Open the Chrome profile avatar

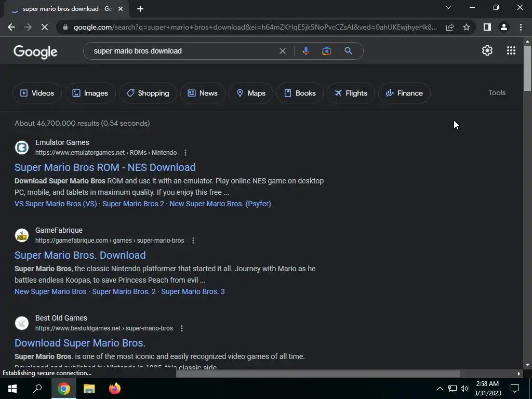tap(504, 27)
